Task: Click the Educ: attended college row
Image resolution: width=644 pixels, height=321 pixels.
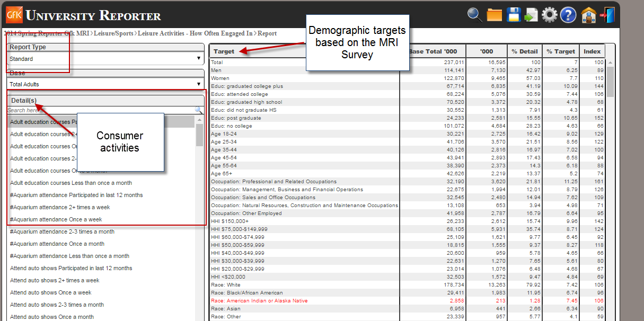Action: (x=407, y=94)
